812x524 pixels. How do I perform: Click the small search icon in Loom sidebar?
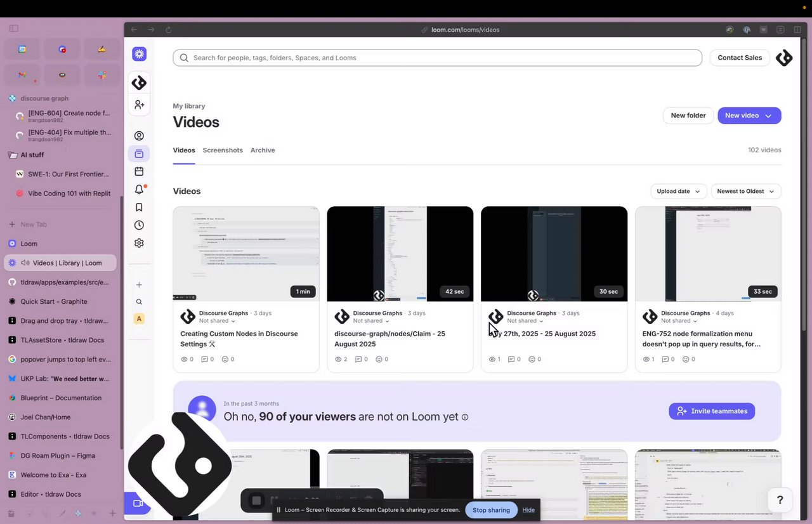click(139, 302)
